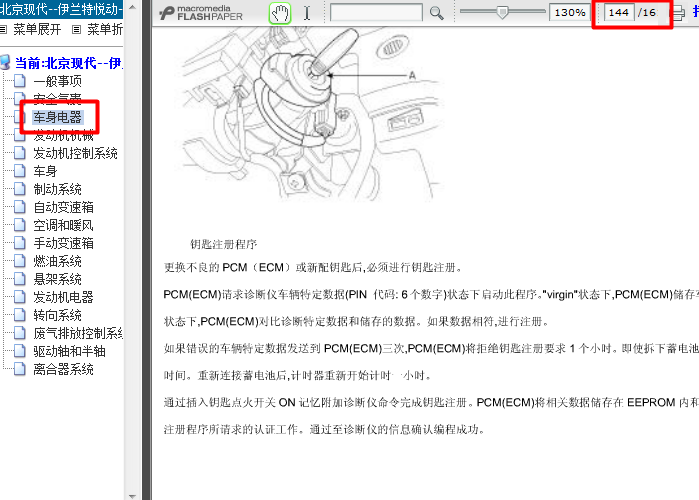
Task: Open 发动机机械 in the tree
Action: tap(64, 135)
